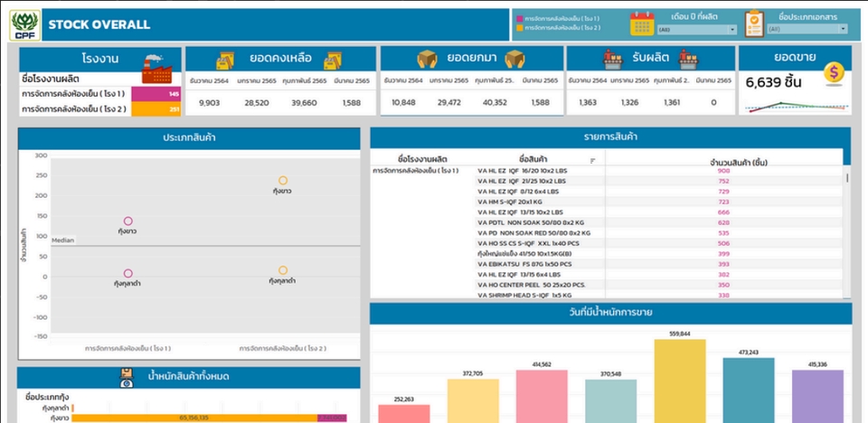Click the 559,844 yellow sales bar
Image resolution: width=868 pixels, height=423 pixels.
pyautogui.click(x=680, y=381)
